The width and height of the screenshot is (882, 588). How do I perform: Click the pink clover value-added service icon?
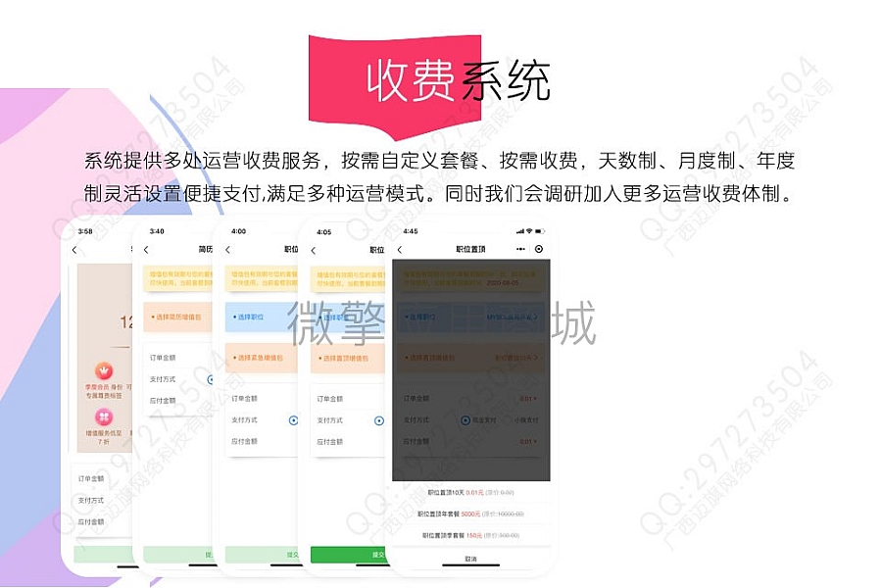(104, 416)
